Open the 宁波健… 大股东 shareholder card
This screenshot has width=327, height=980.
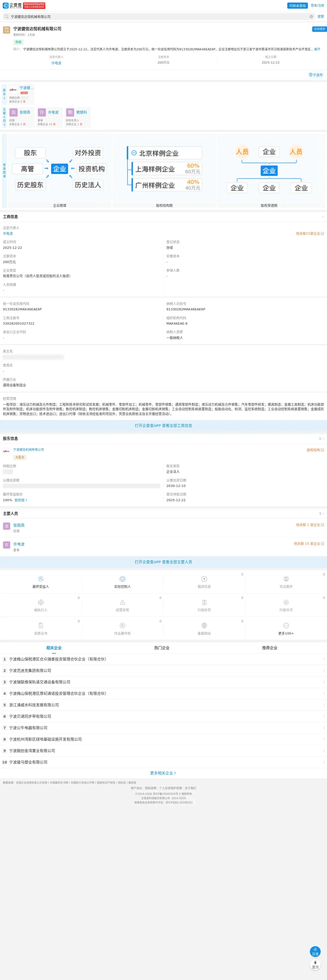click(21, 94)
